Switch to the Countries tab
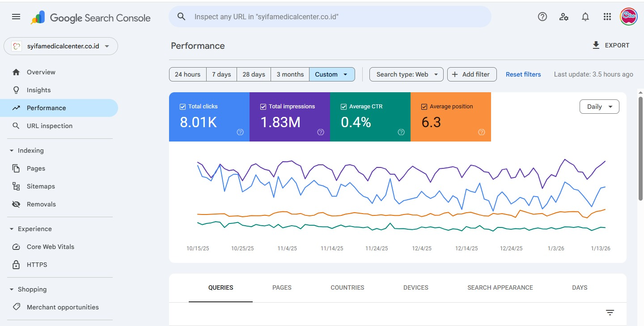The image size is (644, 326). [347, 287]
